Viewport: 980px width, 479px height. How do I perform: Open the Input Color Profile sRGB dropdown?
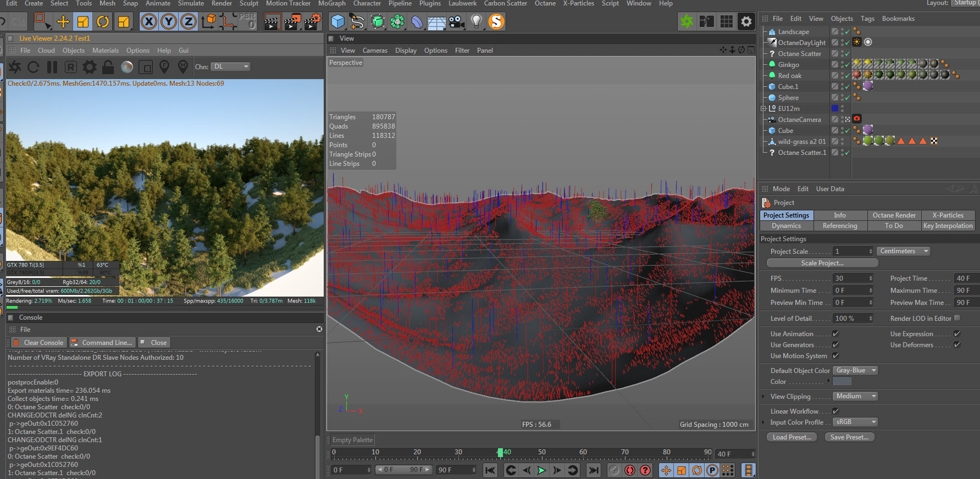[x=855, y=422]
